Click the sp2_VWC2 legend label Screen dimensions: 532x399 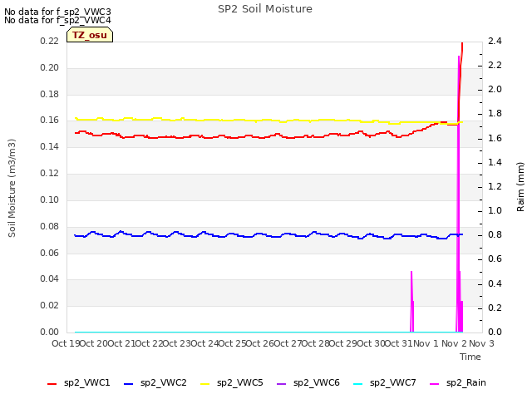pos(164,382)
